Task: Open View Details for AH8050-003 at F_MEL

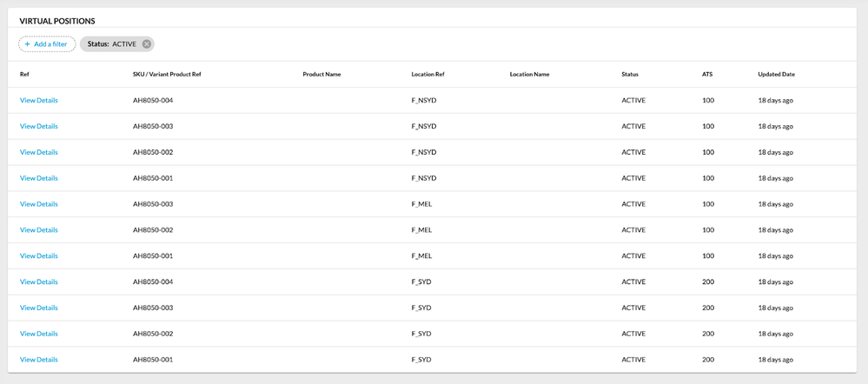Action: click(x=39, y=204)
